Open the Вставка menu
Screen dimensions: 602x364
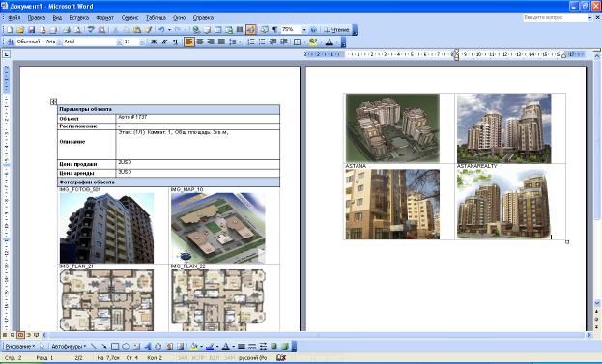pos(78,18)
